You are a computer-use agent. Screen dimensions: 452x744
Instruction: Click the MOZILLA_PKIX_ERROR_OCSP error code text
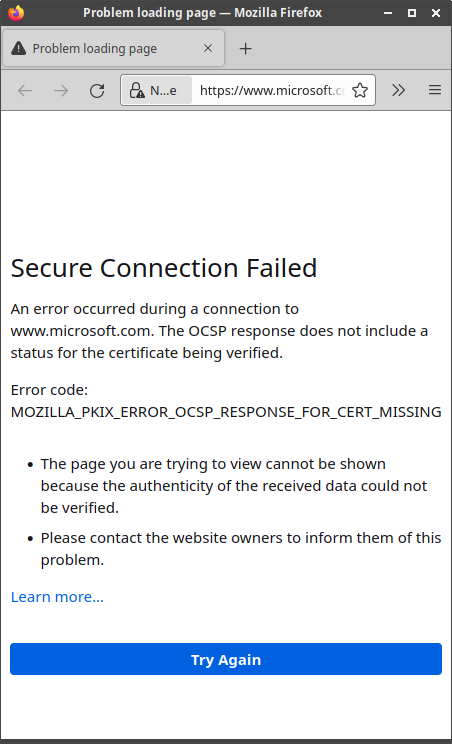coord(226,412)
